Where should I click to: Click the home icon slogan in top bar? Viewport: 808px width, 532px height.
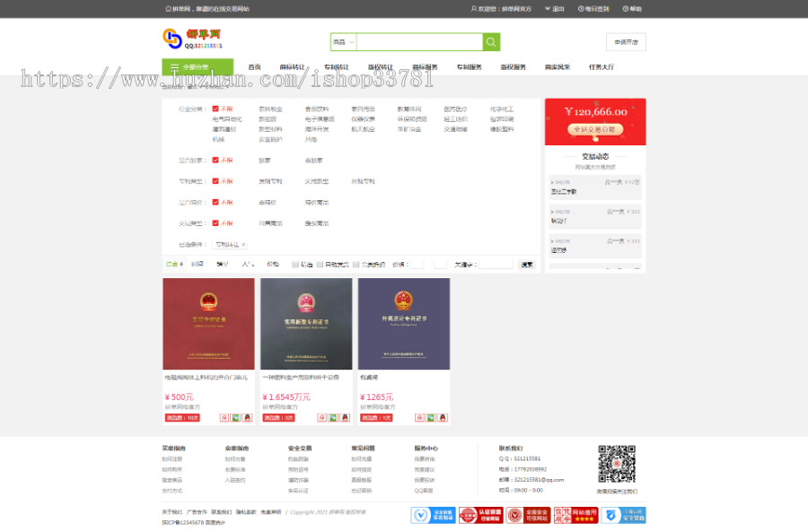(x=207, y=9)
